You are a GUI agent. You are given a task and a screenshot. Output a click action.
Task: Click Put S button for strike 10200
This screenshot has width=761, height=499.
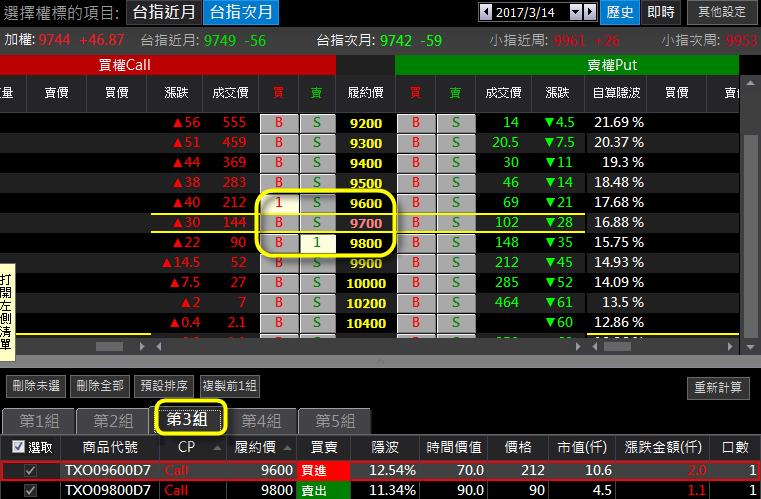coord(456,302)
